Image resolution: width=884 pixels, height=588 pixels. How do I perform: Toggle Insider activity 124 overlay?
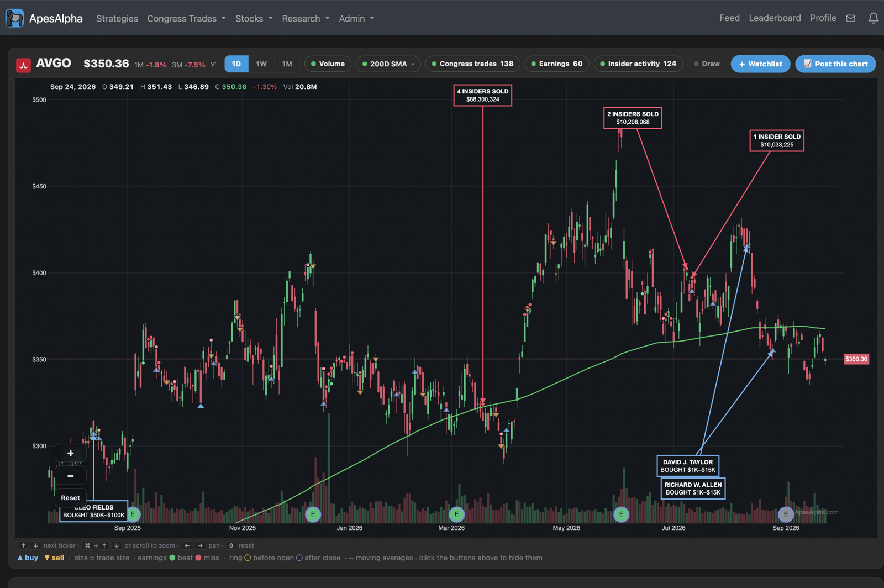(x=638, y=64)
